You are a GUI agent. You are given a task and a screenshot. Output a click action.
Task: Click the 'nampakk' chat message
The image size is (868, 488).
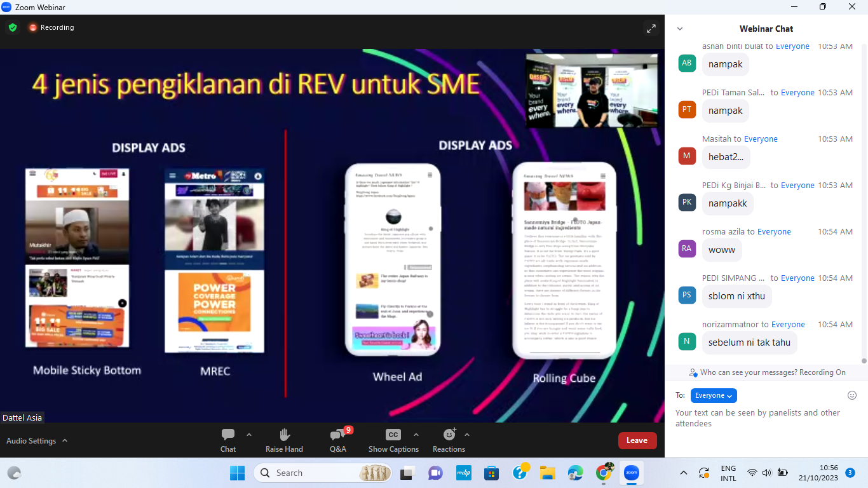728,203
